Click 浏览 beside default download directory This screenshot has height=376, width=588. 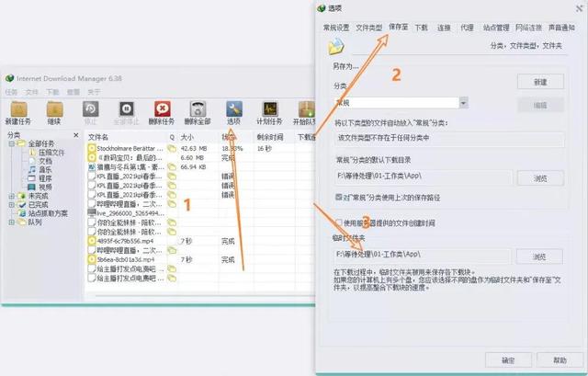click(540, 178)
